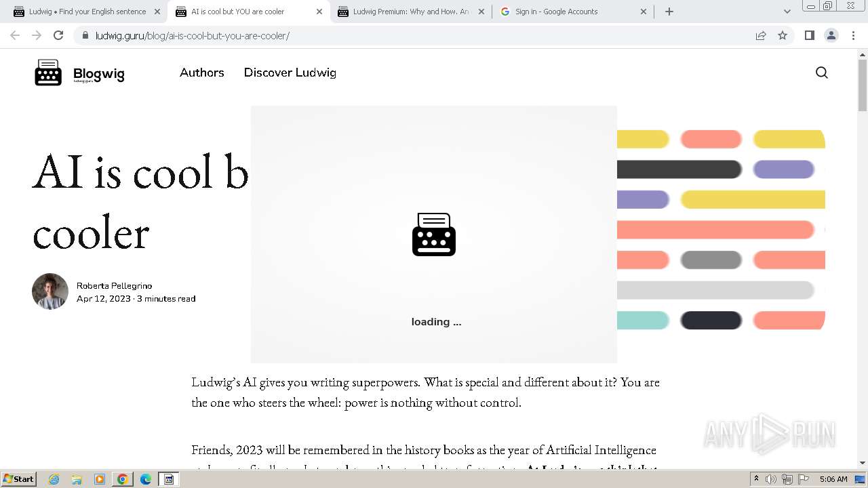Click the loading typewriter icon in overlay
Viewport: 868px width, 488px height.
[434, 235]
